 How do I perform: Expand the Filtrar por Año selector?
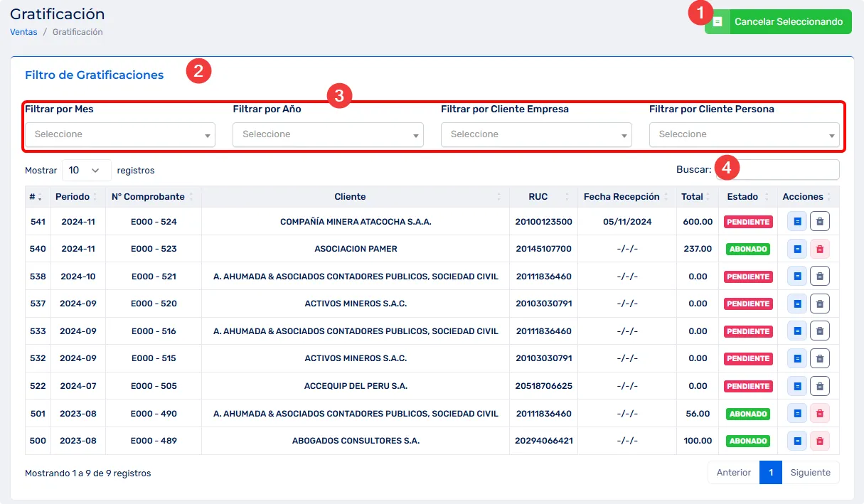(x=328, y=134)
